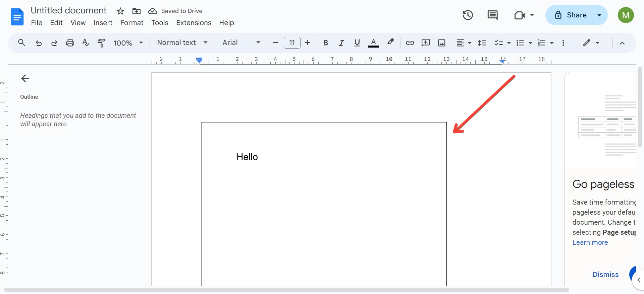Open the comments panel icon
This screenshot has width=644, height=294.
point(492,15)
